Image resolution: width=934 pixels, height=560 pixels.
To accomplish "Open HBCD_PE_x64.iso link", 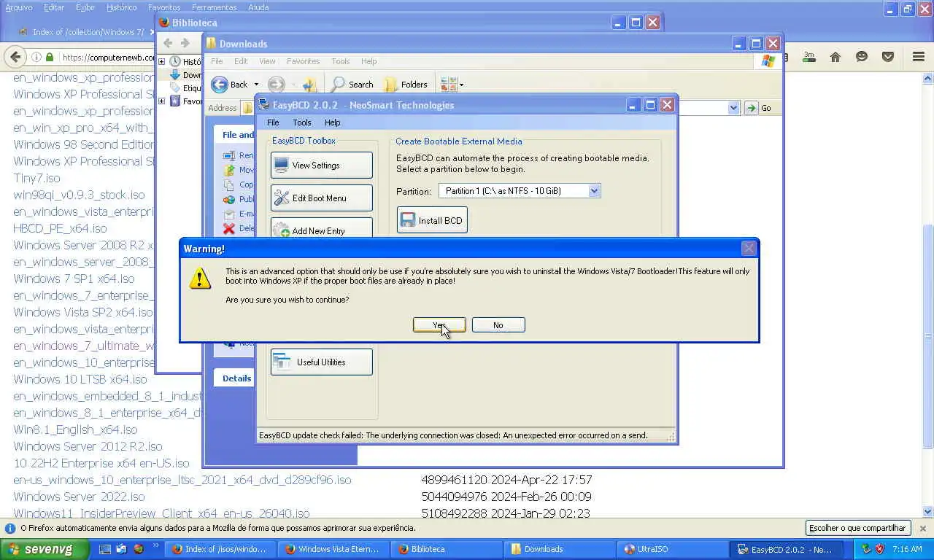I will [x=60, y=228].
